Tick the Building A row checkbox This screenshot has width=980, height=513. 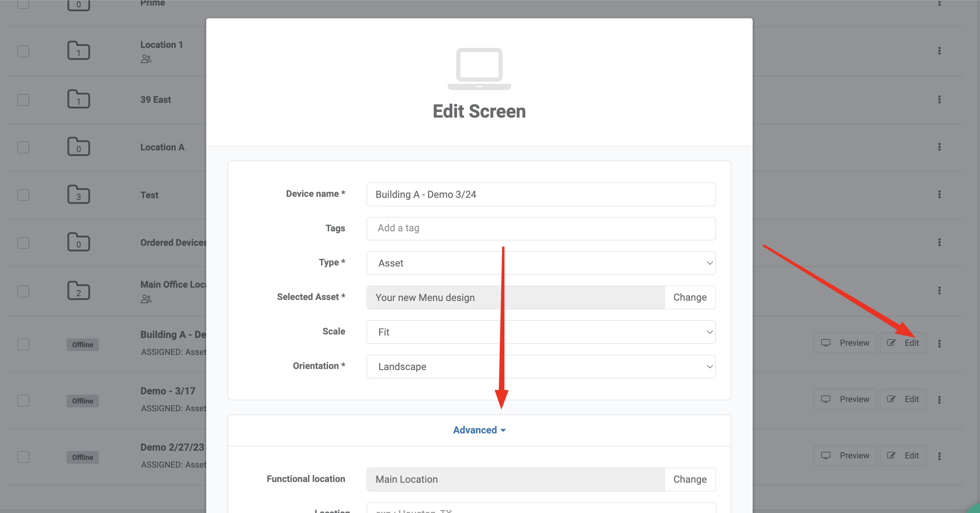tap(23, 344)
